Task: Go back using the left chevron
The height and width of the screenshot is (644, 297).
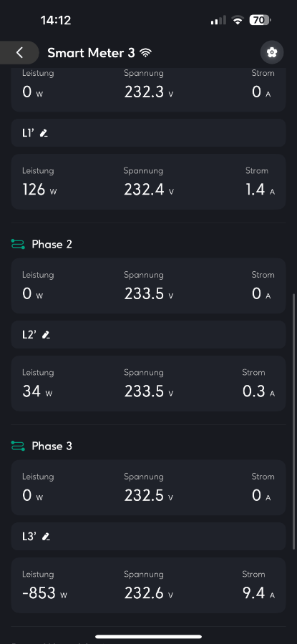Action: [x=19, y=52]
